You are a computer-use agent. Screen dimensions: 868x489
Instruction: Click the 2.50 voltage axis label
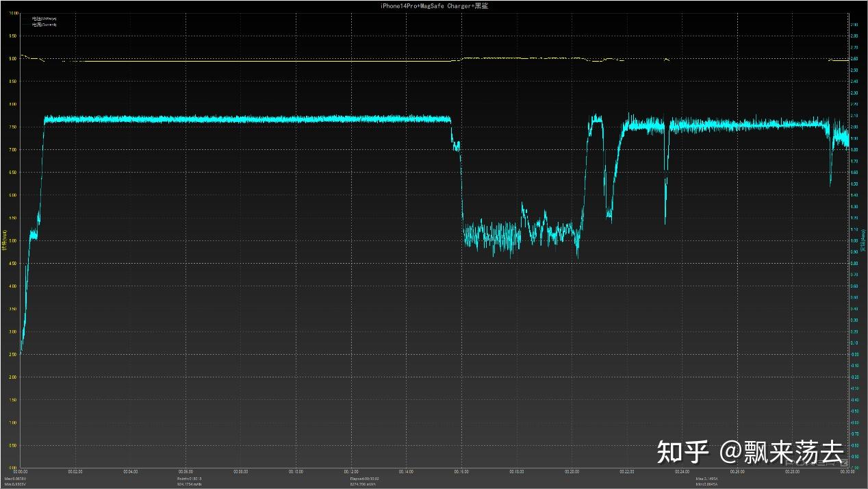click(13, 354)
